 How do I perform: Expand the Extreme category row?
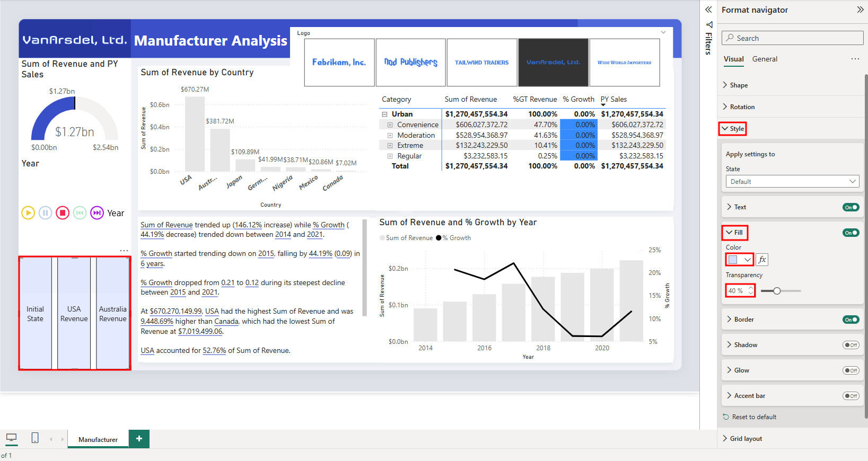coord(390,145)
